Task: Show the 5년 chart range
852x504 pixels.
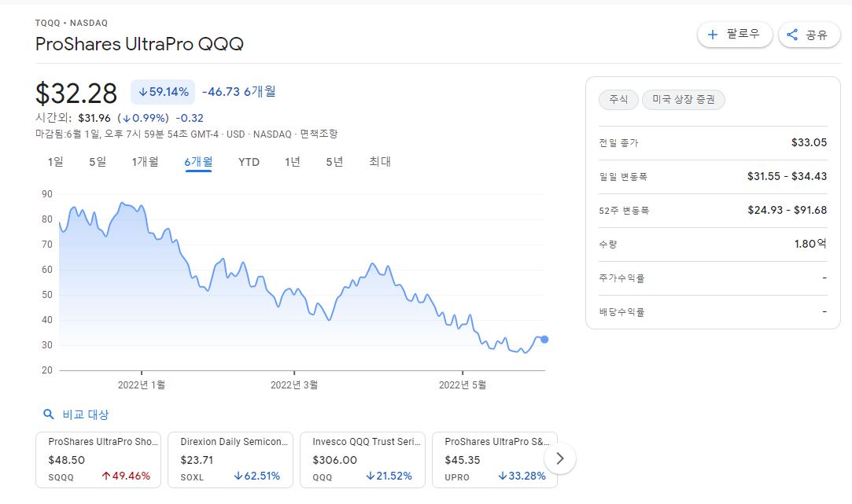Action: [x=334, y=162]
